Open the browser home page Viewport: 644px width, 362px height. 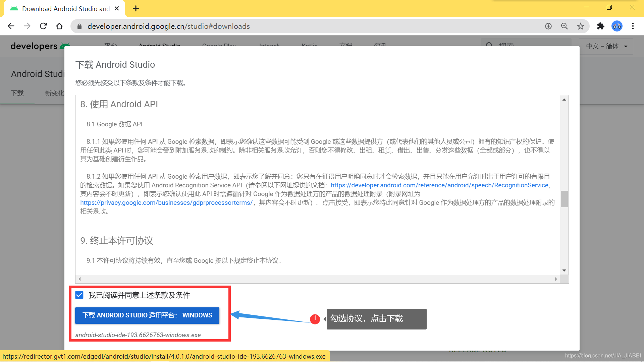tap(59, 26)
